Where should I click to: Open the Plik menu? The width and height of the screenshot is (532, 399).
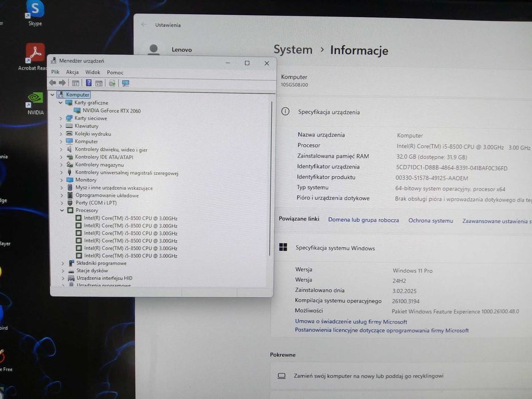click(x=55, y=72)
